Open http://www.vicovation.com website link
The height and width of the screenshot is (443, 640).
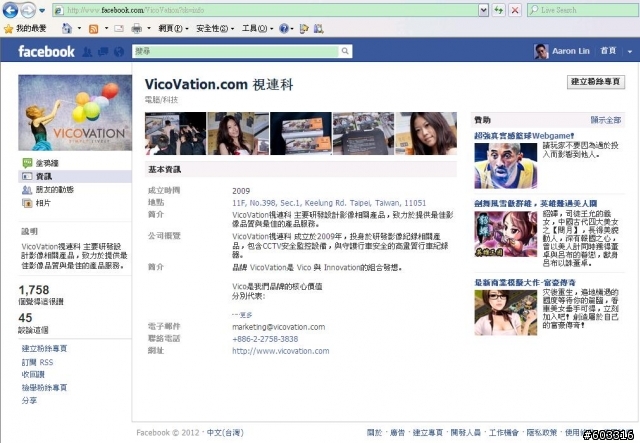(x=280, y=351)
